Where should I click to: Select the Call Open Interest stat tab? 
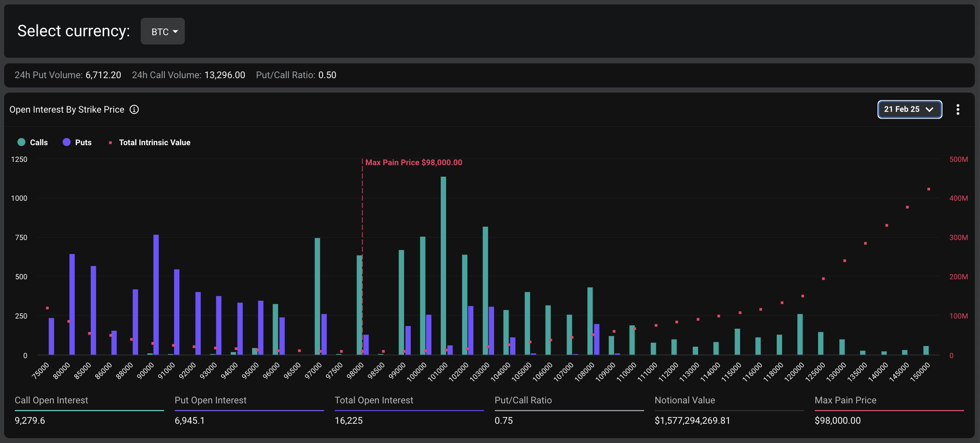coord(51,400)
